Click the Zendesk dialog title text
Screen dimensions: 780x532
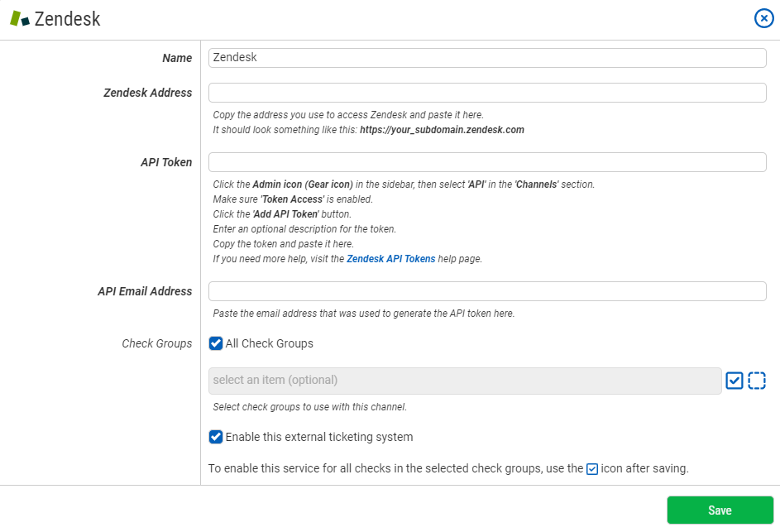(x=67, y=19)
